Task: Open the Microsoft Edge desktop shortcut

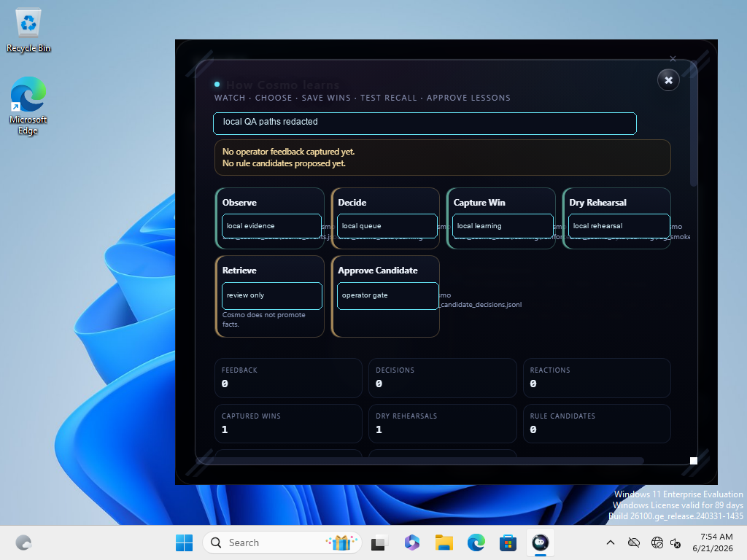Action: [28, 106]
